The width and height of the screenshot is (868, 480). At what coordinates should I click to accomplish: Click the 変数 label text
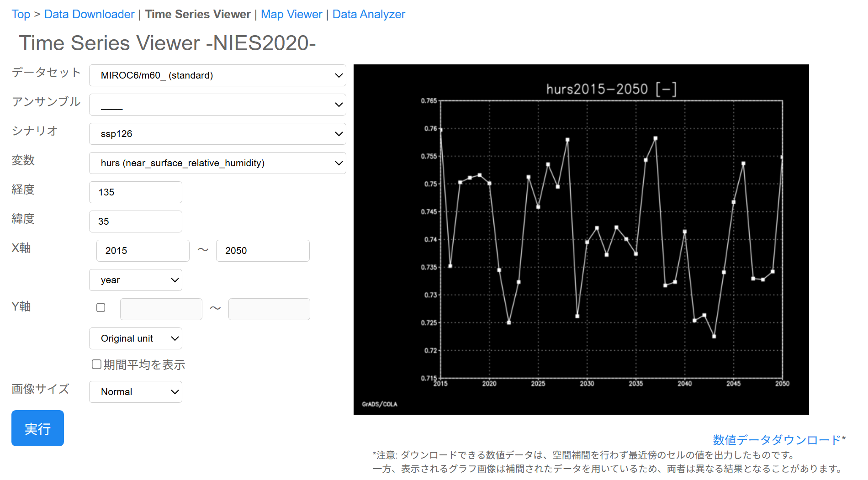23,160
